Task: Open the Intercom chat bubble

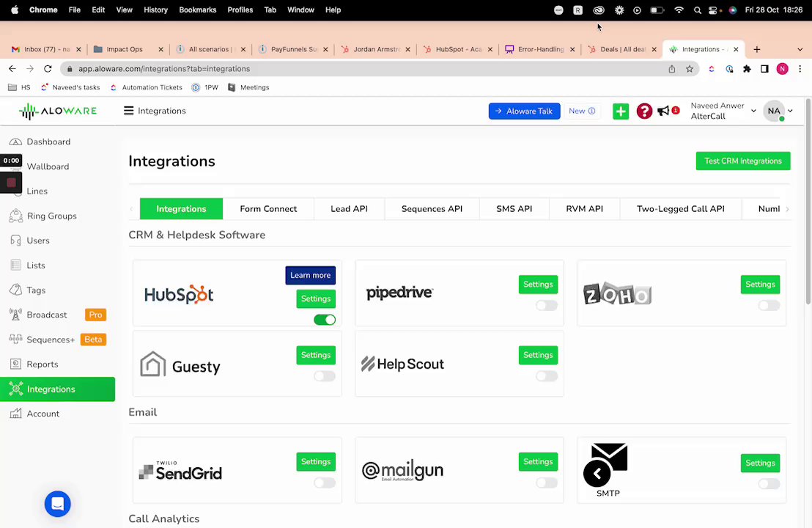Action: [x=57, y=504]
